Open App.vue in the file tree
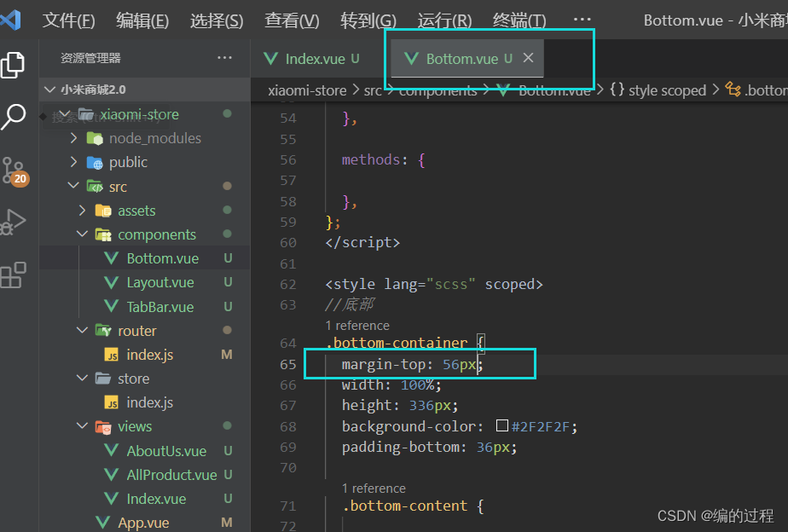 144,523
